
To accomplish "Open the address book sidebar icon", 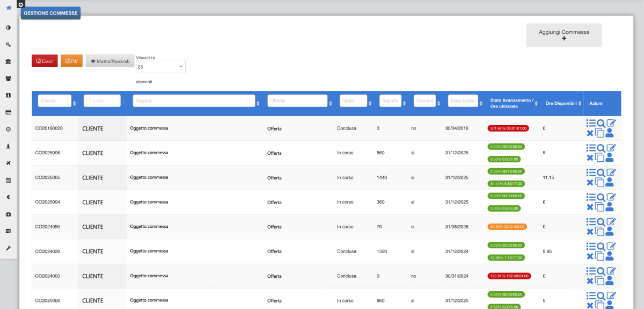I will [x=8, y=95].
